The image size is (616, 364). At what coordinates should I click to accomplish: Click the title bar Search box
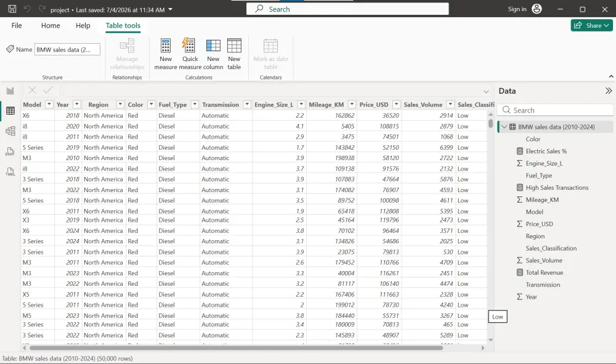pyautogui.click(x=347, y=9)
